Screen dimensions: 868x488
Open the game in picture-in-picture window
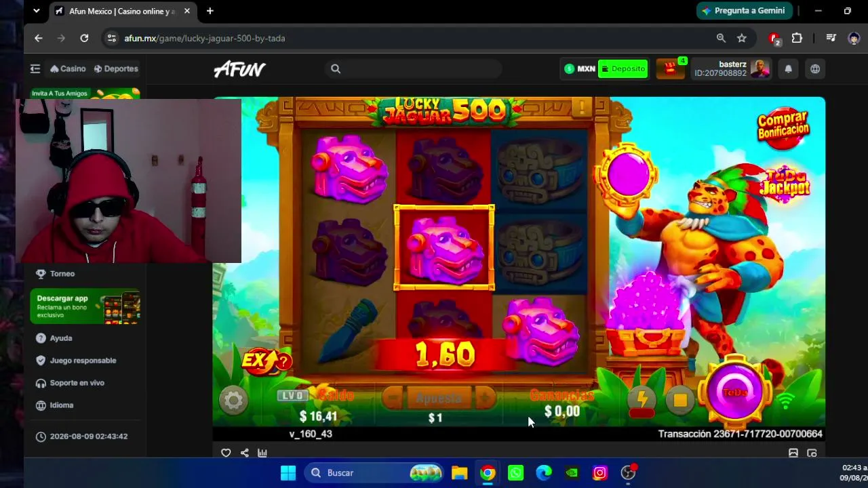(812, 453)
